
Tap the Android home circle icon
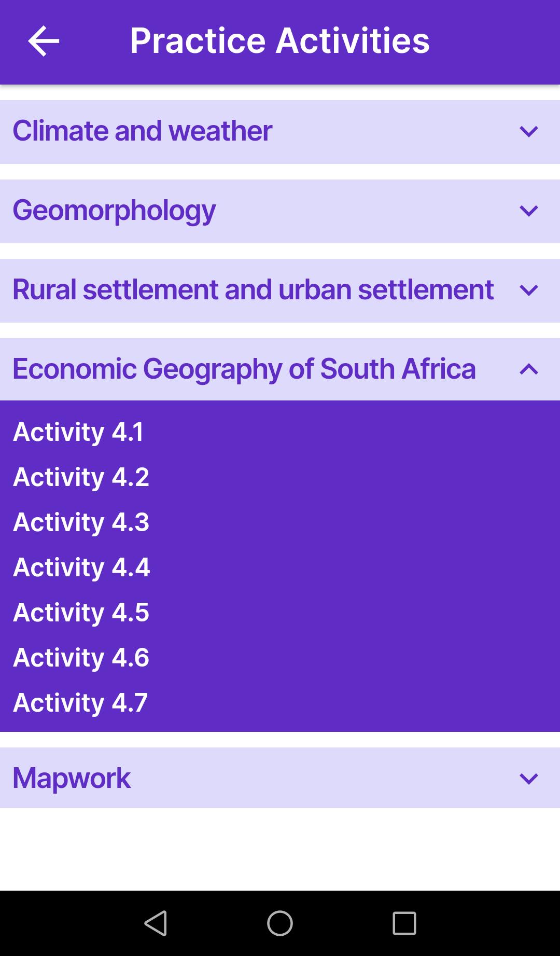[280, 923]
